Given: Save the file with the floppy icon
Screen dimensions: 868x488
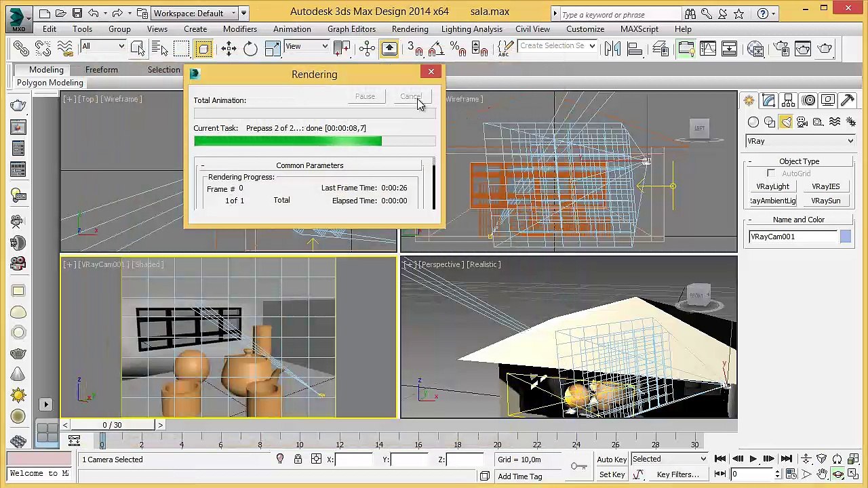Looking at the screenshot, I should (77, 13).
